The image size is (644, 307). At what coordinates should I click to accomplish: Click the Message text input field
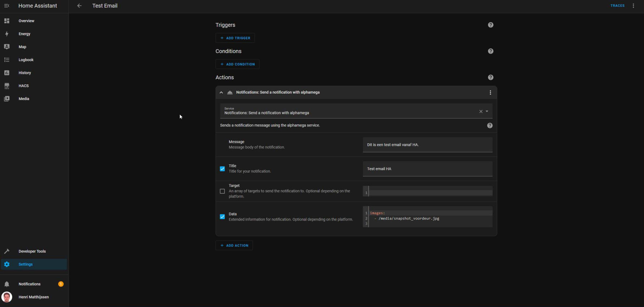(x=428, y=145)
